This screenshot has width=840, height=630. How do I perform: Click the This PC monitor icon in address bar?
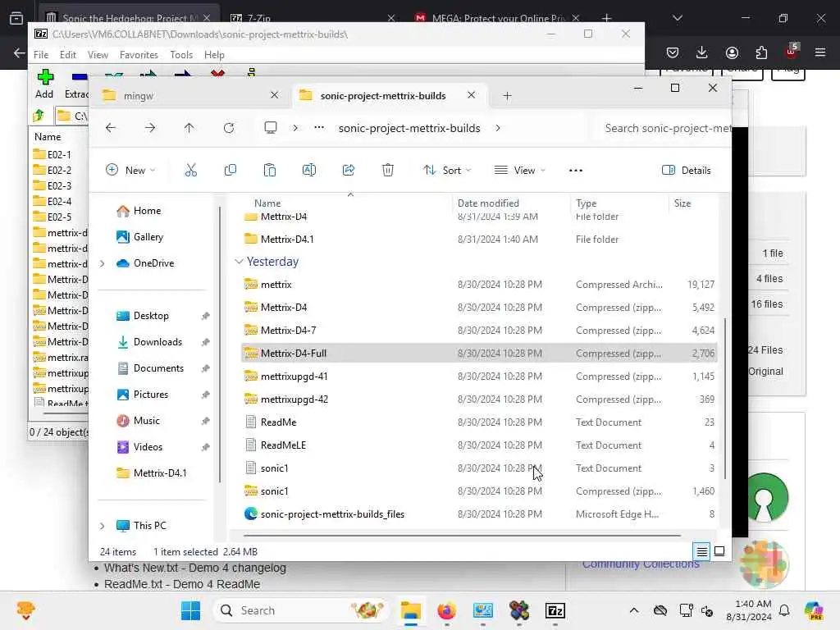[x=271, y=127]
